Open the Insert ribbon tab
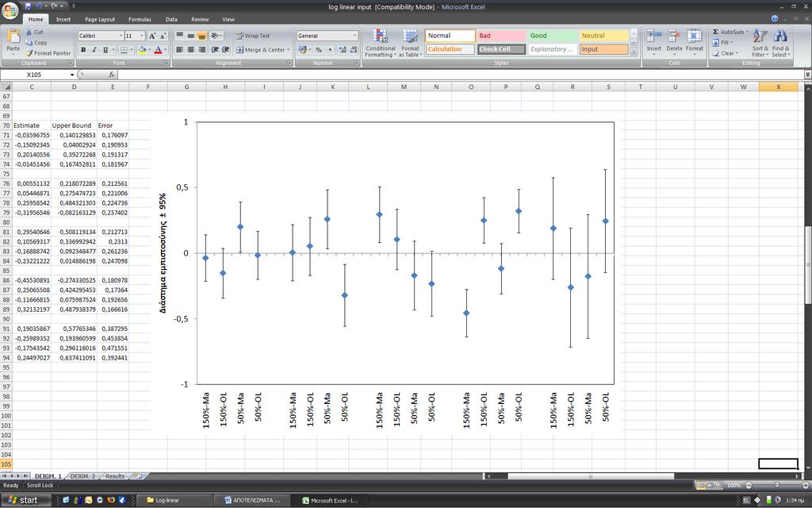The height and width of the screenshot is (508, 812). [63, 19]
